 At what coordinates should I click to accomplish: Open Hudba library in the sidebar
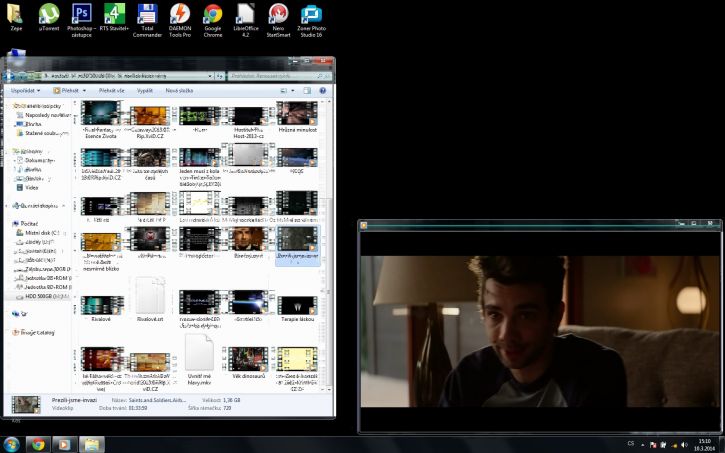coord(30,170)
